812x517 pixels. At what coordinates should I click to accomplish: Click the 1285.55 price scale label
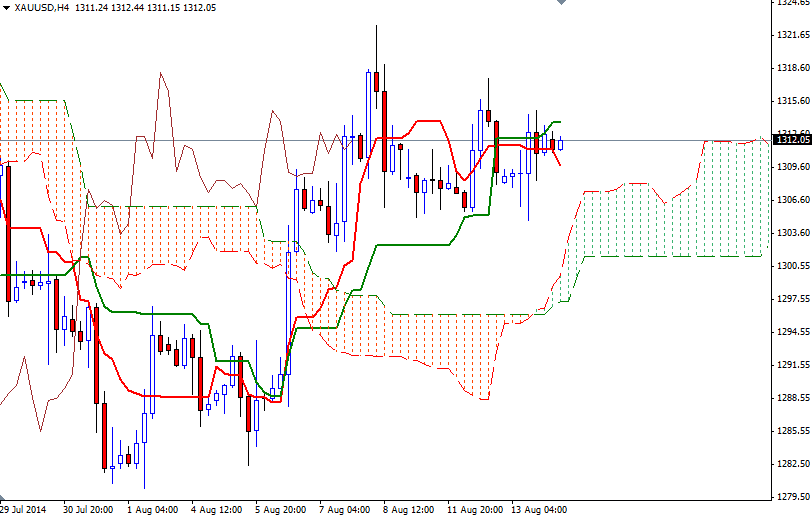tap(793, 430)
